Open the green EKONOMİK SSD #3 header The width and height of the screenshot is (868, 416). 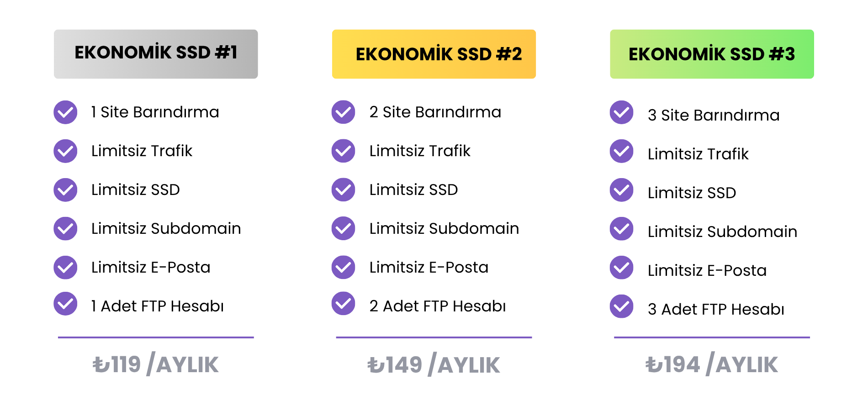point(712,54)
